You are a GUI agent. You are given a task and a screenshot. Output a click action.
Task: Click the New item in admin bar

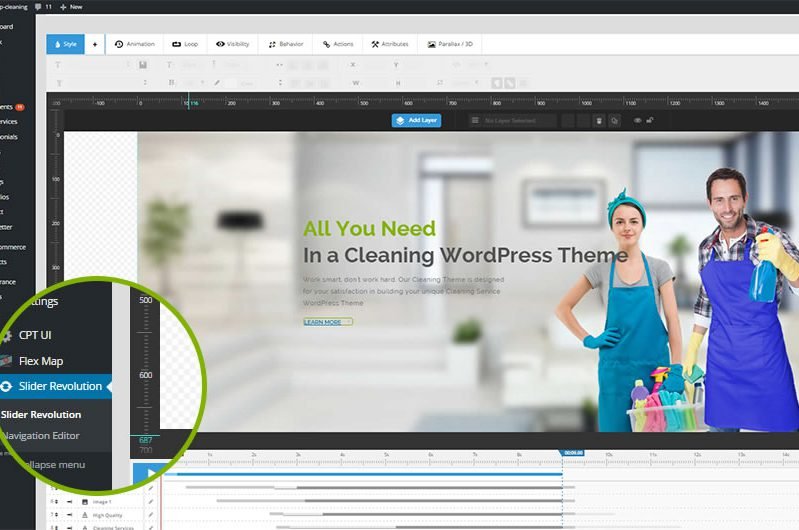coord(71,7)
